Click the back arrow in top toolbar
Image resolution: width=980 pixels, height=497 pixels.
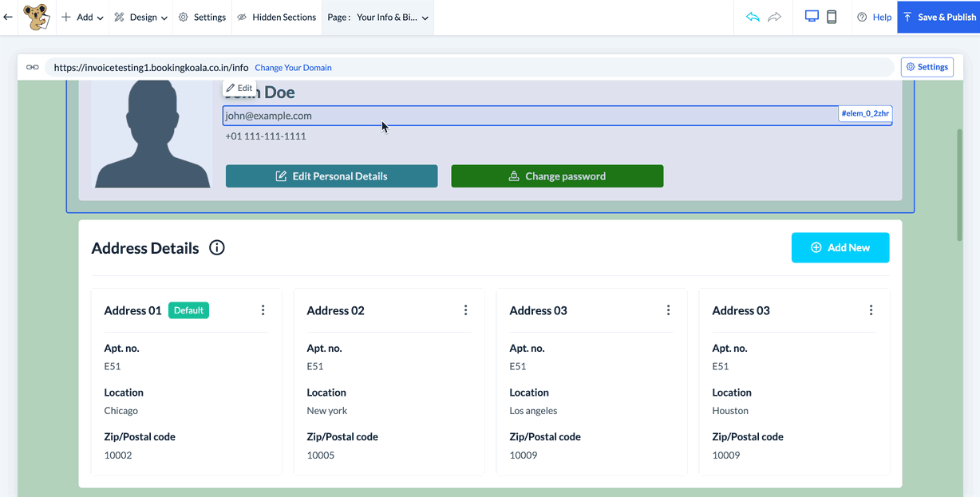click(x=8, y=17)
